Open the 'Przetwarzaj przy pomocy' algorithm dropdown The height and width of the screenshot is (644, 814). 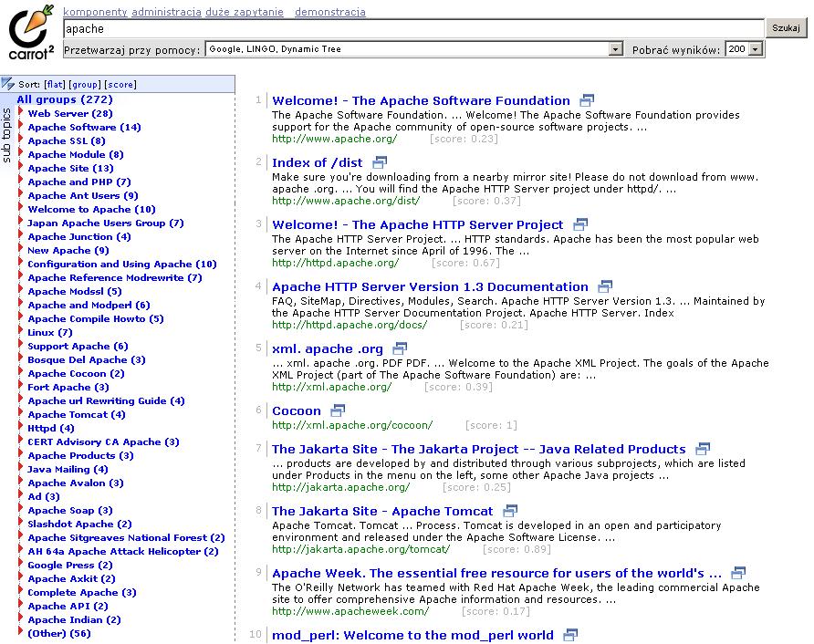pyautogui.click(x=615, y=49)
